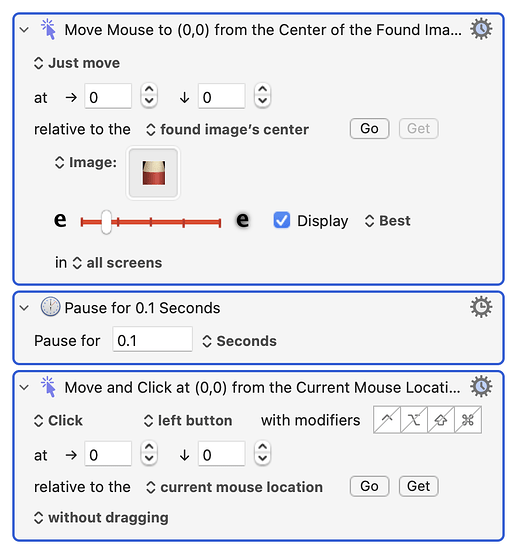Click Go button in Move Mouse action

click(x=369, y=129)
